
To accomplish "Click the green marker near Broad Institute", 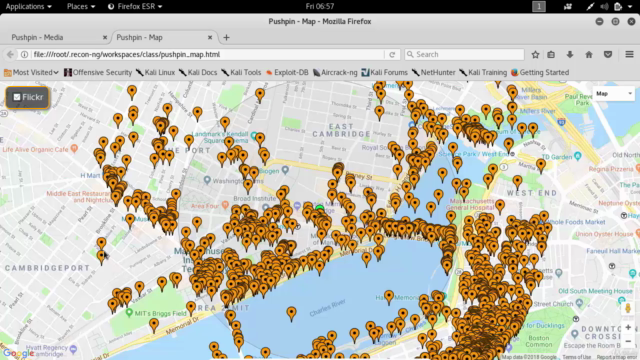I will point(320,209).
